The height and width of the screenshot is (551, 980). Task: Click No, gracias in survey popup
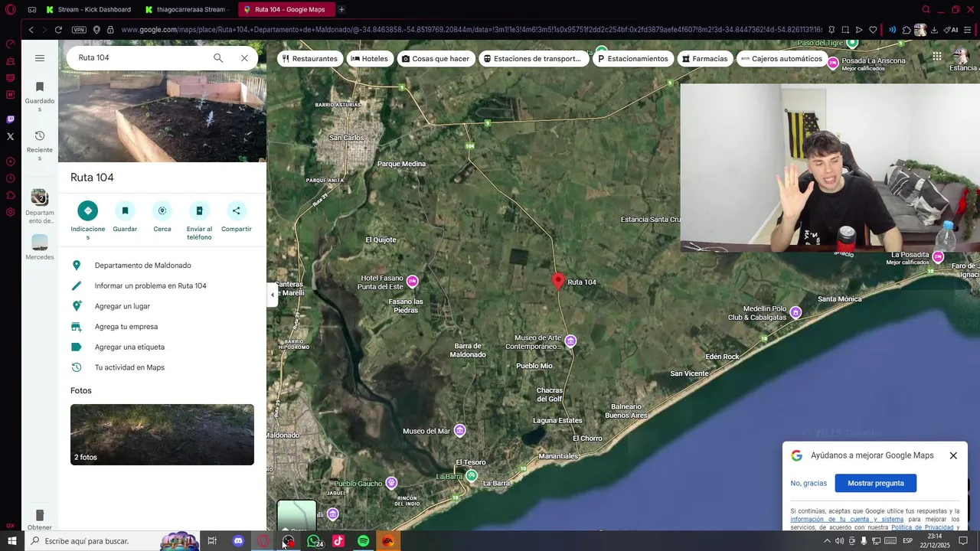808,484
